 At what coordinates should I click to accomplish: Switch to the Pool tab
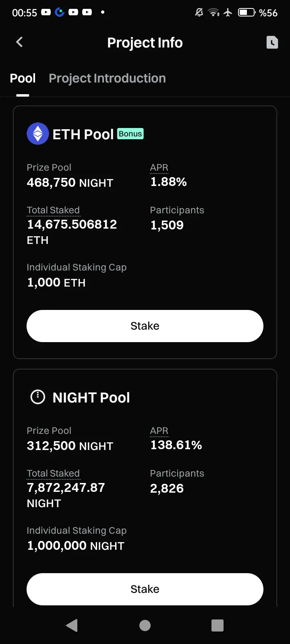pos(23,78)
